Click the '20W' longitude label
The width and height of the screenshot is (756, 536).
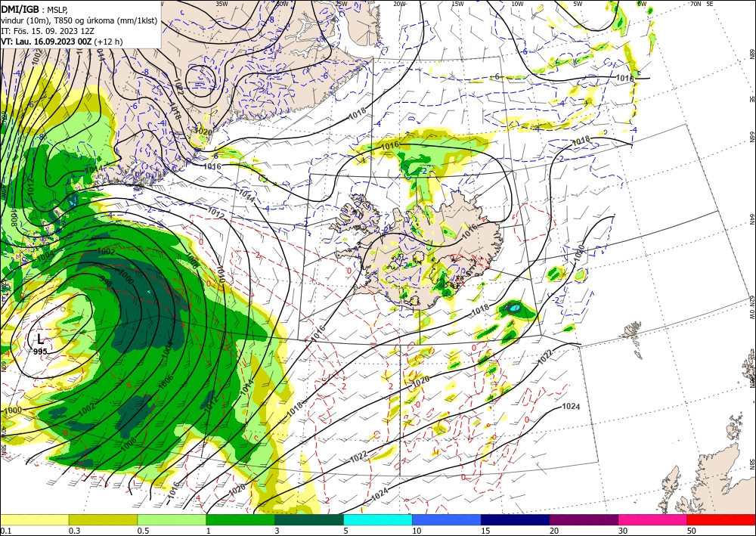(399, 3)
